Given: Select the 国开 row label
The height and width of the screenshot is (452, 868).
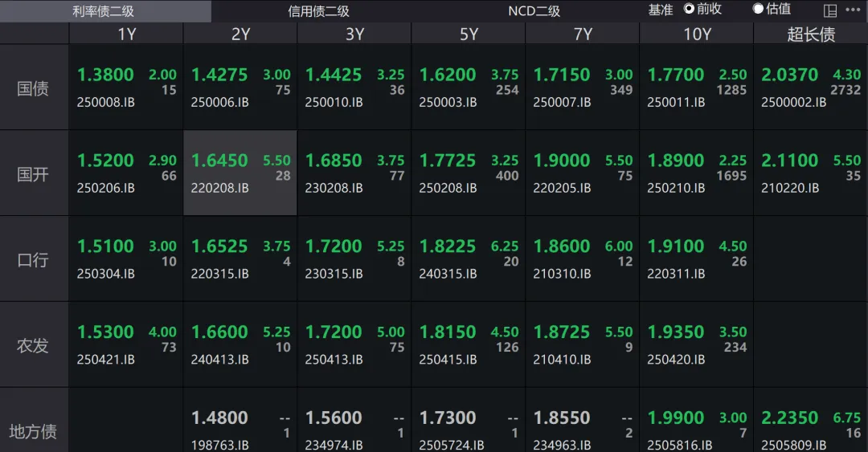Looking at the screenshot, I should (33, 173).
